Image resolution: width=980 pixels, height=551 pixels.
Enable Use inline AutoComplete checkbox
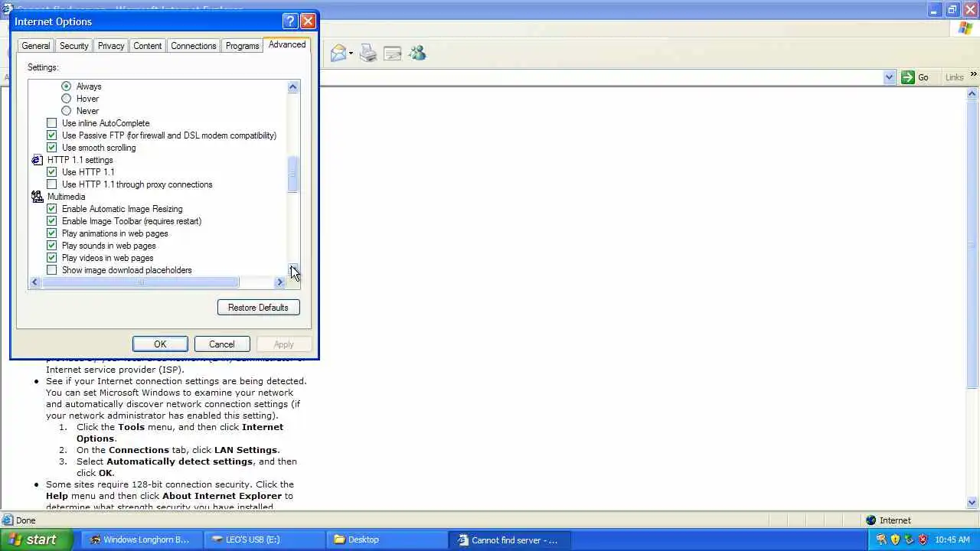(x=52, y=123)
